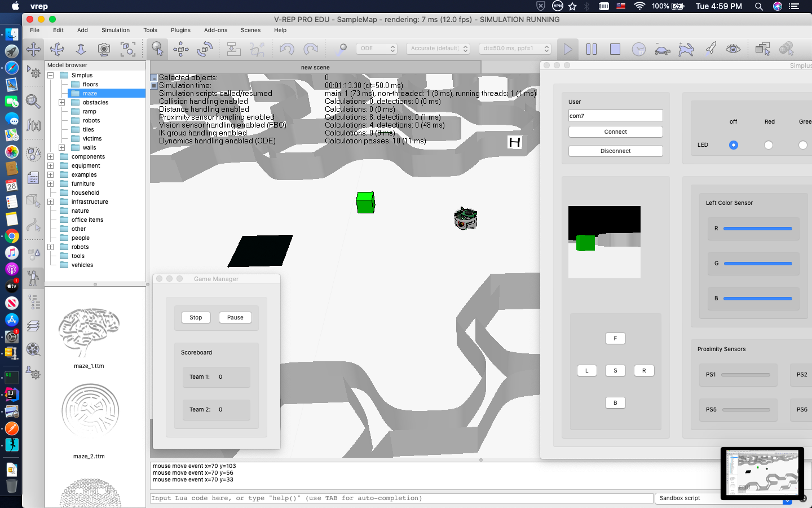This screenshot has height=508, width=812.
Task: Stop the simulation using square icon
Action: (615, 49)
